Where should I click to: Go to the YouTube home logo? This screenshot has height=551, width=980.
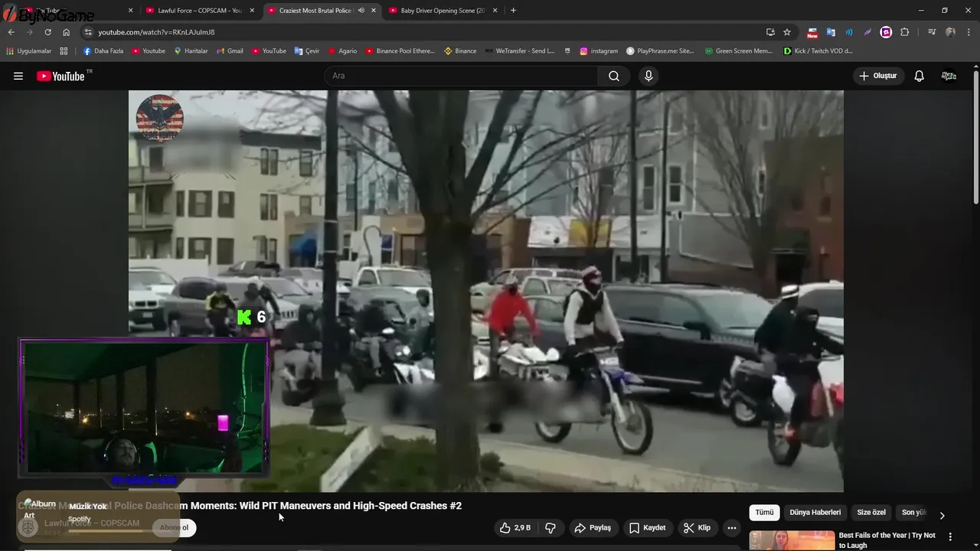(60, 76)
